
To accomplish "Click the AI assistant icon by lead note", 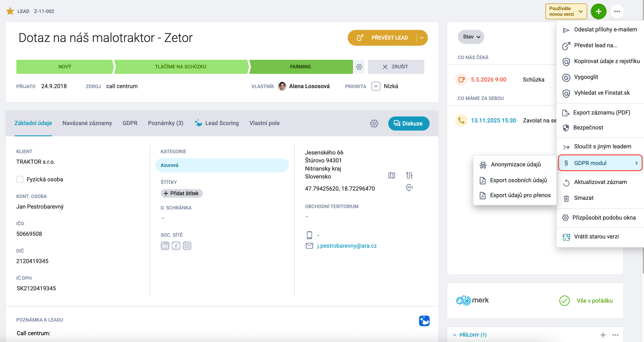I will click(x=424, y=321).
